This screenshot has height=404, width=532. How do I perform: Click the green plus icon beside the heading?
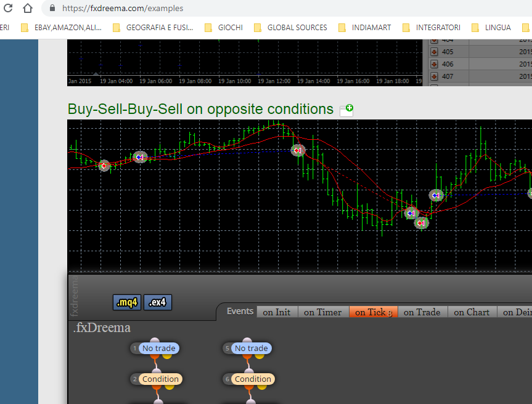[x=346, y=110]
